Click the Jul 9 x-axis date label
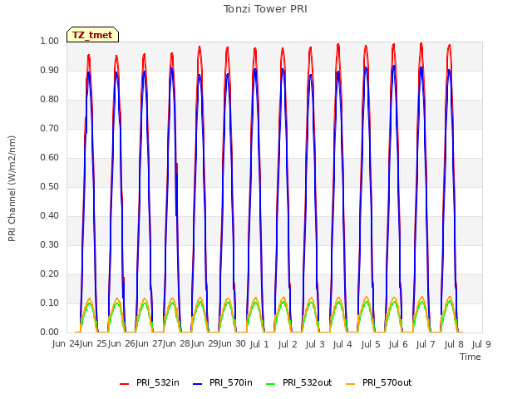Screen dimensions: 532x399 click(x=481, y=344)
